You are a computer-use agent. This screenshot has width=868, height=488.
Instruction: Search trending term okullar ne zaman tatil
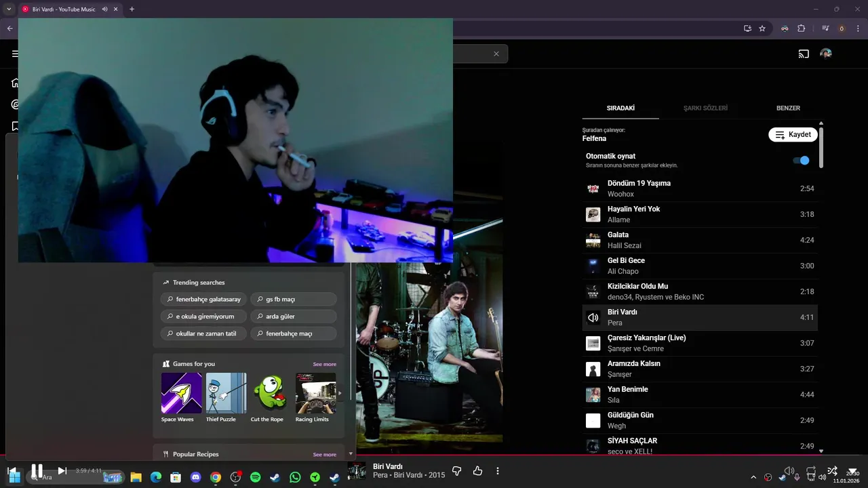point(203,333)
